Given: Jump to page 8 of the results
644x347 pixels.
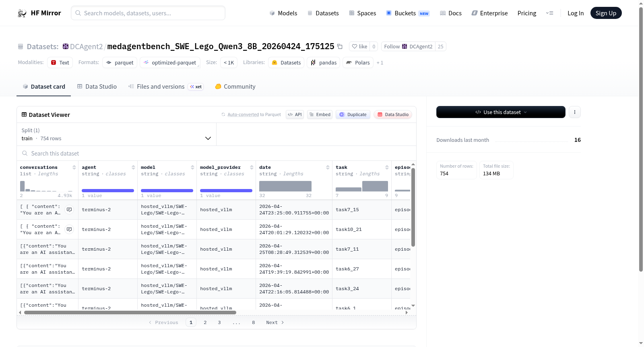Looking at the screenshot, I should point(254,322).
